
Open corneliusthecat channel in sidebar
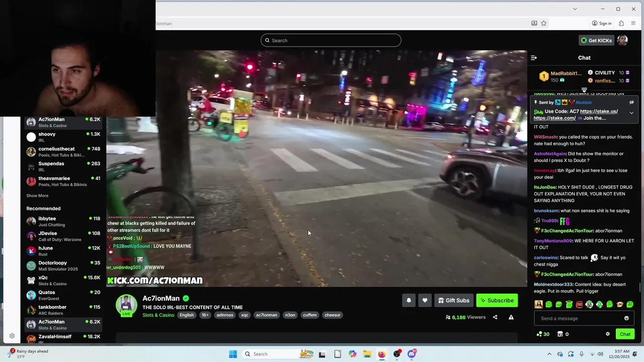click(64, 152)
